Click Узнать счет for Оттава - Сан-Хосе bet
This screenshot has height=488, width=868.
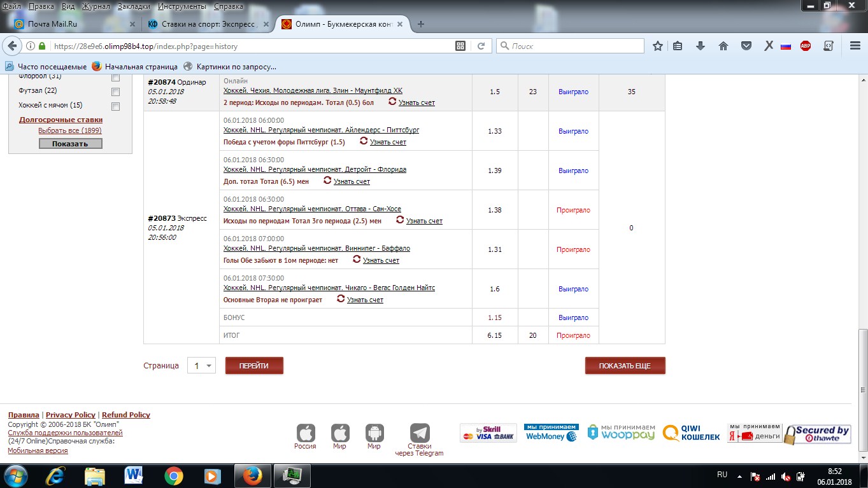pos(424,221)
